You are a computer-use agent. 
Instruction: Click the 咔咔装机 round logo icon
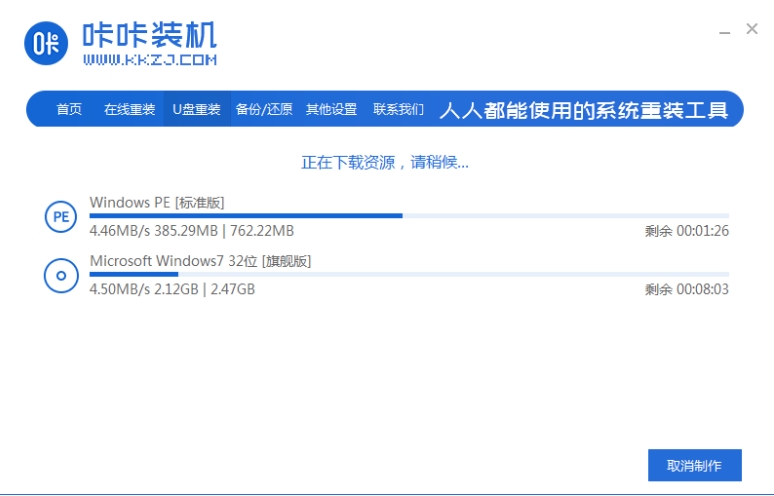click(46, 43)
